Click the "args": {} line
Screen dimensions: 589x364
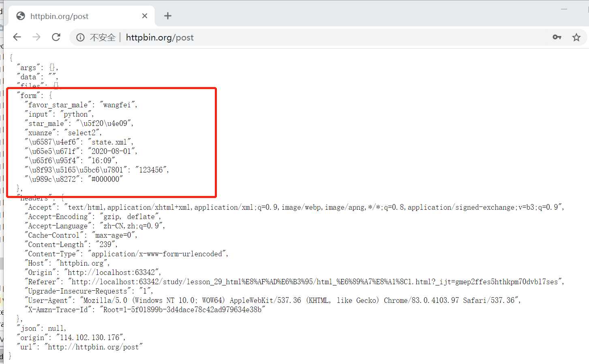pyautogui.click(x=37, y=68)
